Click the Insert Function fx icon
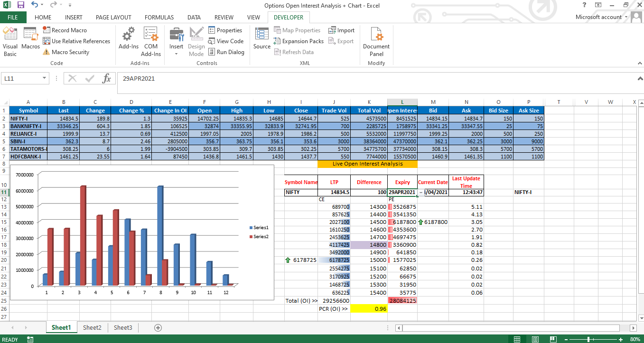 107,78
